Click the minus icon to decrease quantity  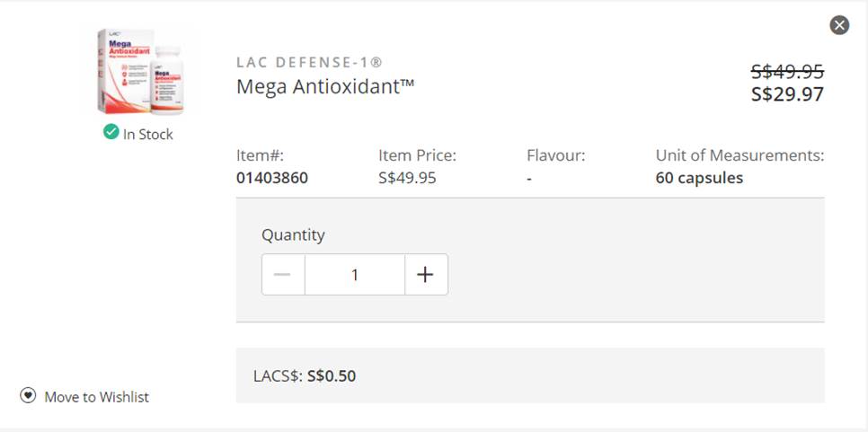click(283, 275)
